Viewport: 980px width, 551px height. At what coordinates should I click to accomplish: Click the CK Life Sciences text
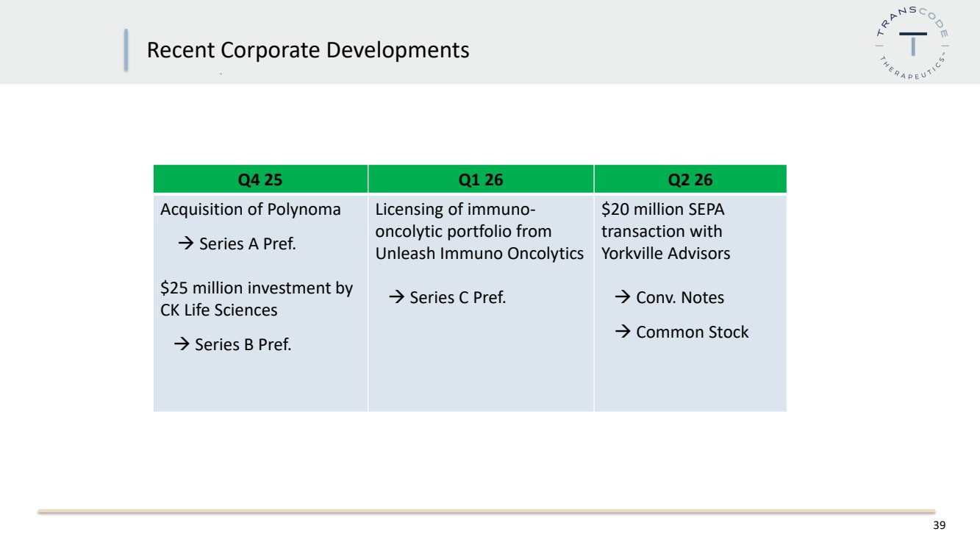pyautogui.click(x=219, y=310)
